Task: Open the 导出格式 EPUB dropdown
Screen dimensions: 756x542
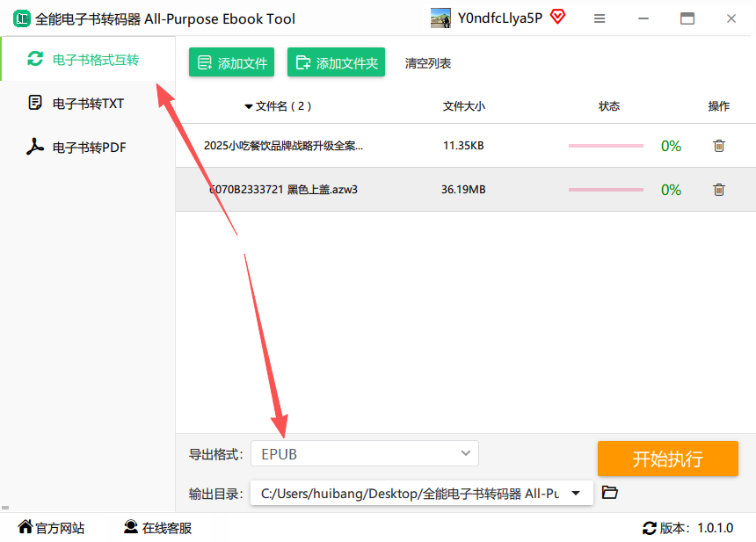Action: [364, 453]
